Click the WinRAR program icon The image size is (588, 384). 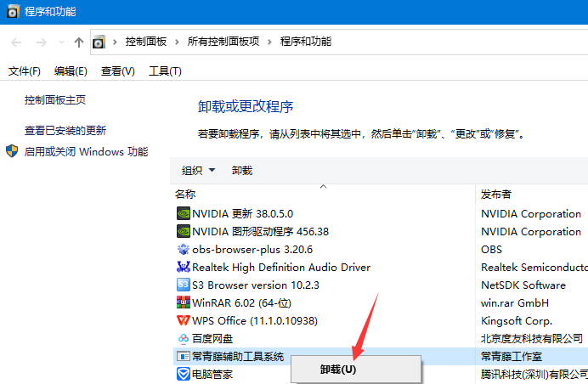click(x=184, y=302)
